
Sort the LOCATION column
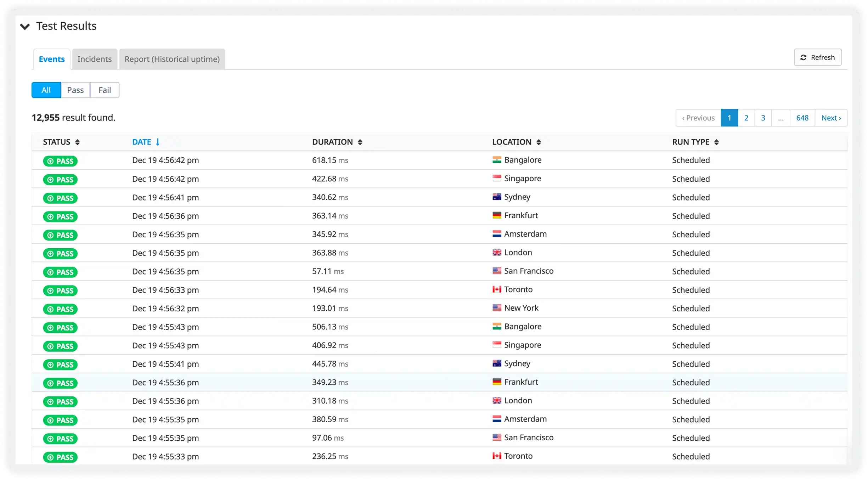pos(539,142)
